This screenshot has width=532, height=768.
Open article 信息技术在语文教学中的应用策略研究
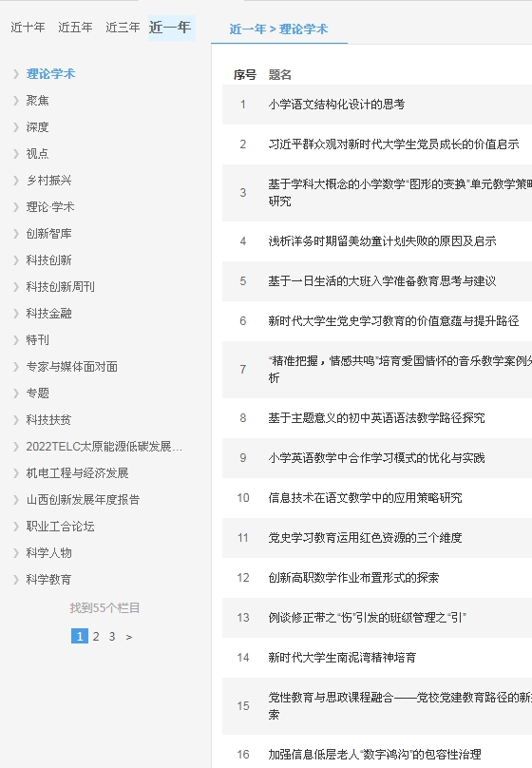click(365, 498)
